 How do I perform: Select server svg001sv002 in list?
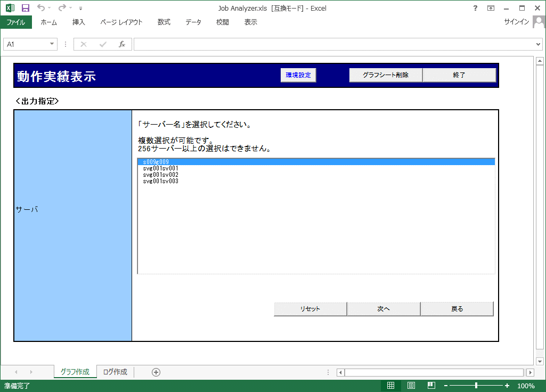pos(316,175)
